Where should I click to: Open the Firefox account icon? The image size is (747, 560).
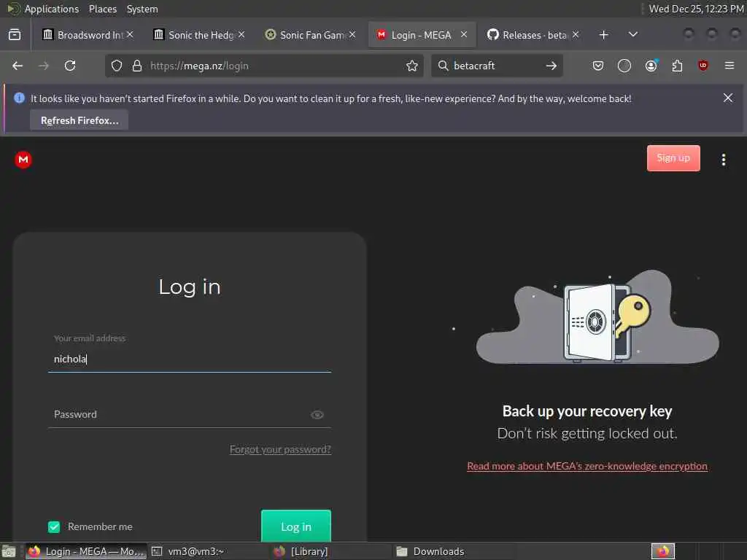click(x=651, y=66)
